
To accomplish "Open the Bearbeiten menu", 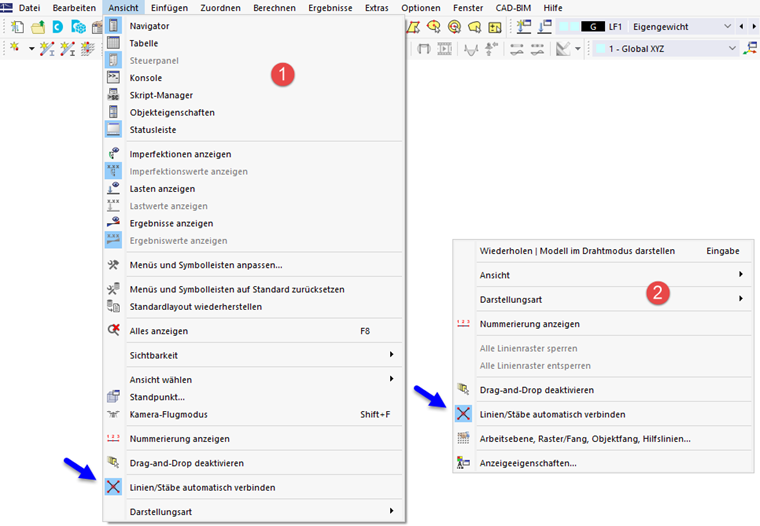I will (x=74, y=8).
